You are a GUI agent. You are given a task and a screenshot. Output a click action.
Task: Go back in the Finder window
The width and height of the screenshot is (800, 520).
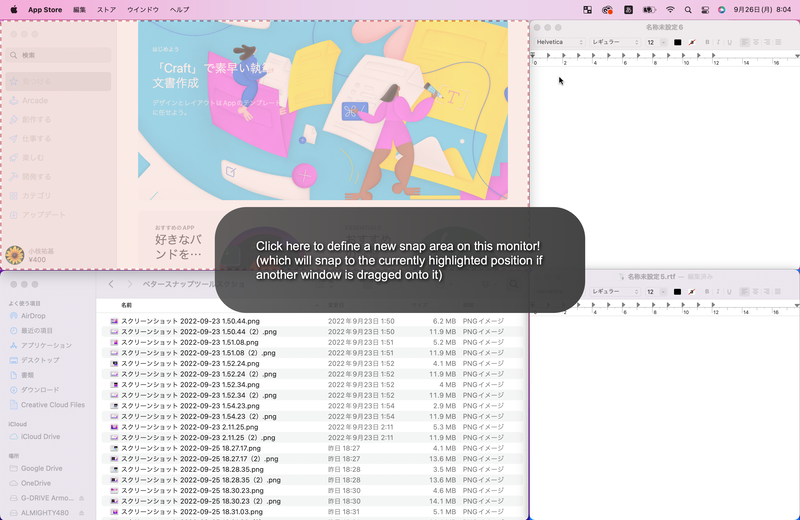tap(111, 284)
